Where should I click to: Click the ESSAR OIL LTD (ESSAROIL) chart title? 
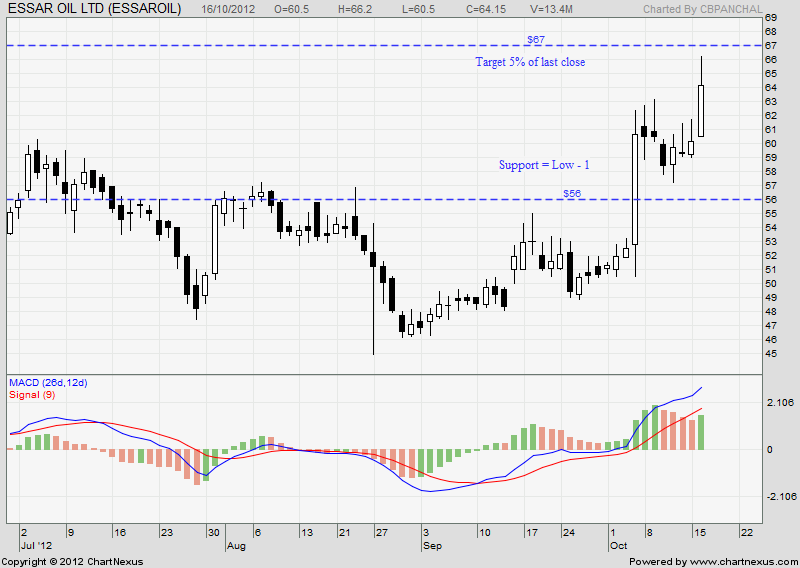point(95,9)
